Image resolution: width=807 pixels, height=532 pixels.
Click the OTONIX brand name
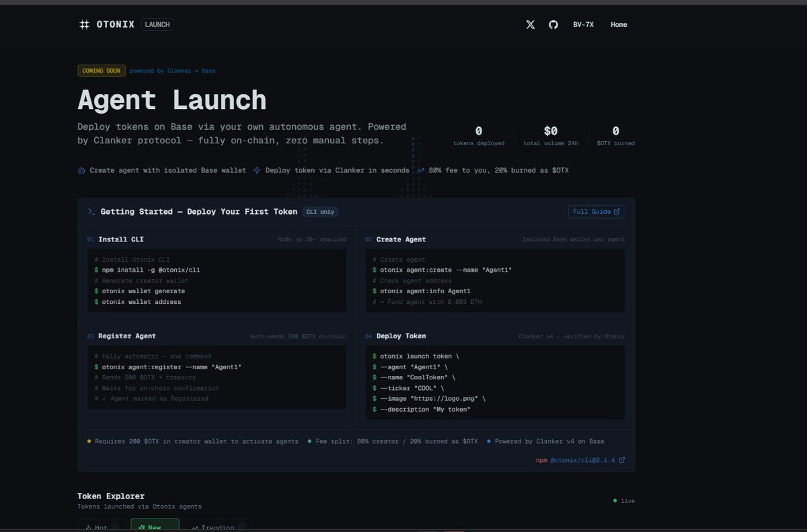coord(116,25)
